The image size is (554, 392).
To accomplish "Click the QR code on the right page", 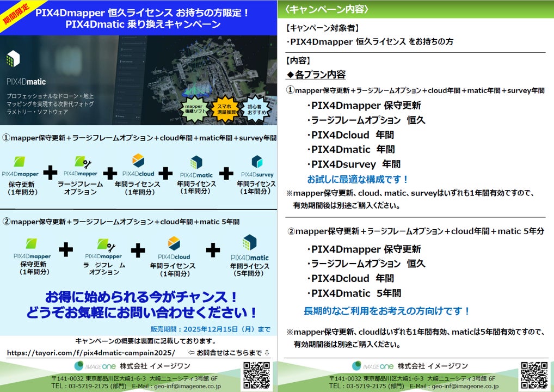I will [x=534, y=375].
